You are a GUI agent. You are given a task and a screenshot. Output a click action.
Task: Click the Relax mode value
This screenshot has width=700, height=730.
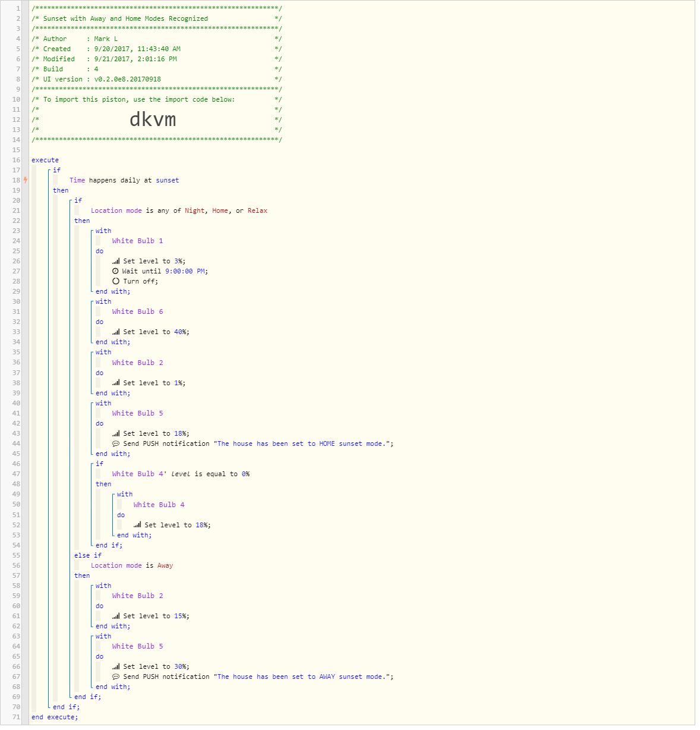pyautogui.click(x=257, y=210)
